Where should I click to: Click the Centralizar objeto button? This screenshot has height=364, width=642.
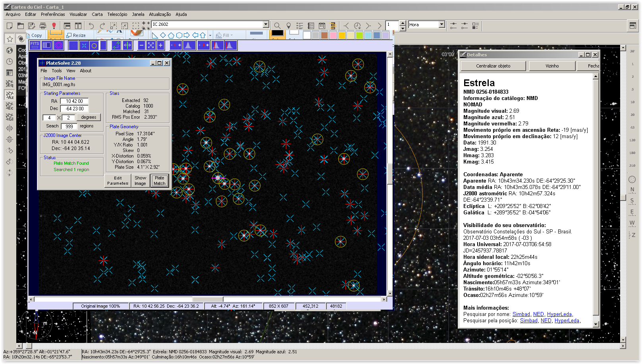(493, 66)
